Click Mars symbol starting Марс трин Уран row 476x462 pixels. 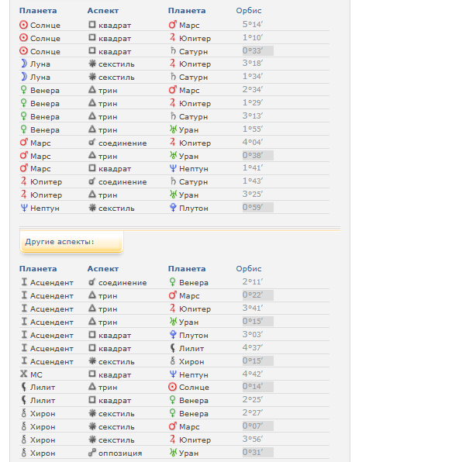coord(24,156)
